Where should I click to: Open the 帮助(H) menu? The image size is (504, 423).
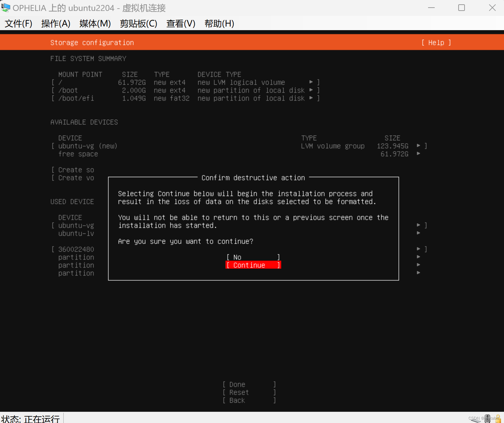pos(219,24)
